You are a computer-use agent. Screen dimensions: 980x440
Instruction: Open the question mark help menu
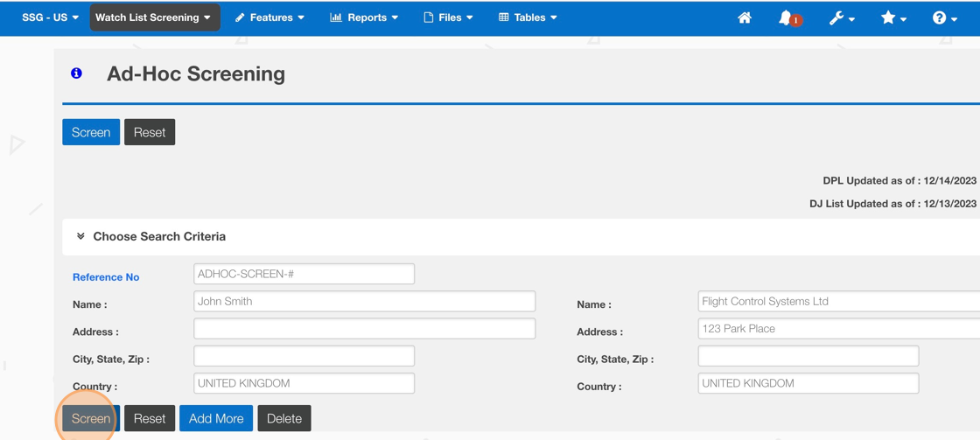(x=944, y=18)
